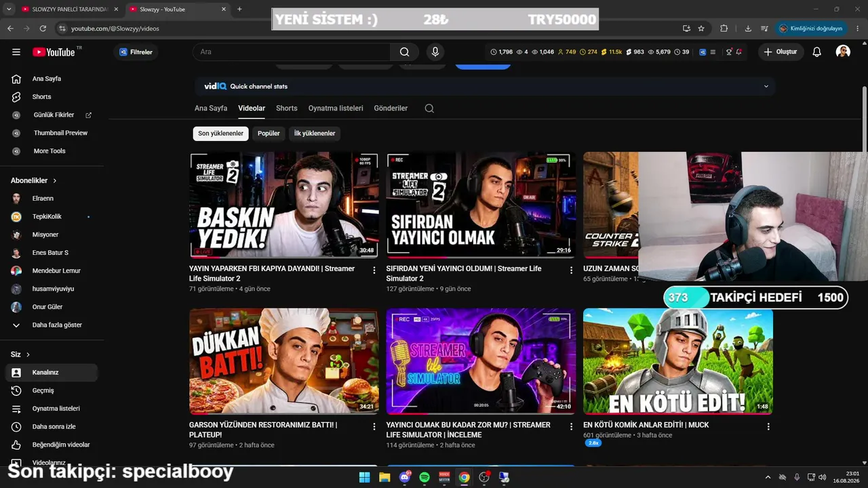Open video title EN KÖTÜ KOMİK ANLAR EDİTİ
The height and width of the screenshot is (488, 868).
pyautogui.click(x=646, y=425)
